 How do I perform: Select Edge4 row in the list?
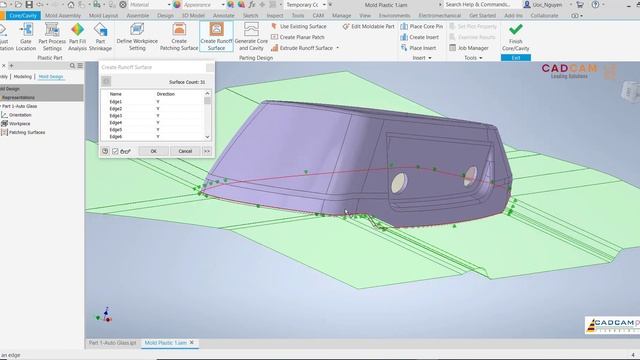152,123
